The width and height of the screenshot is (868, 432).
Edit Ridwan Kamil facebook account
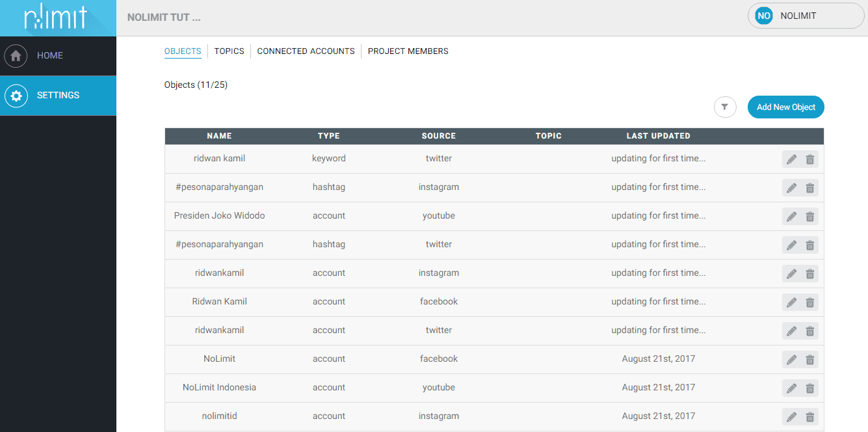(791, 303)
